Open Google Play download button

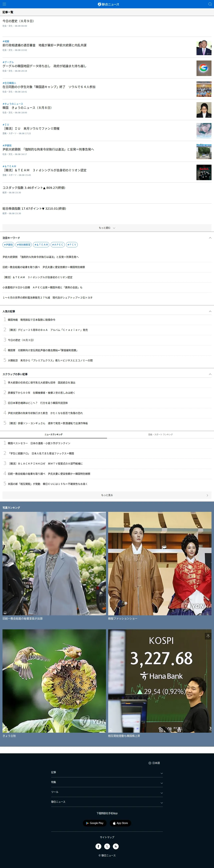95,823
